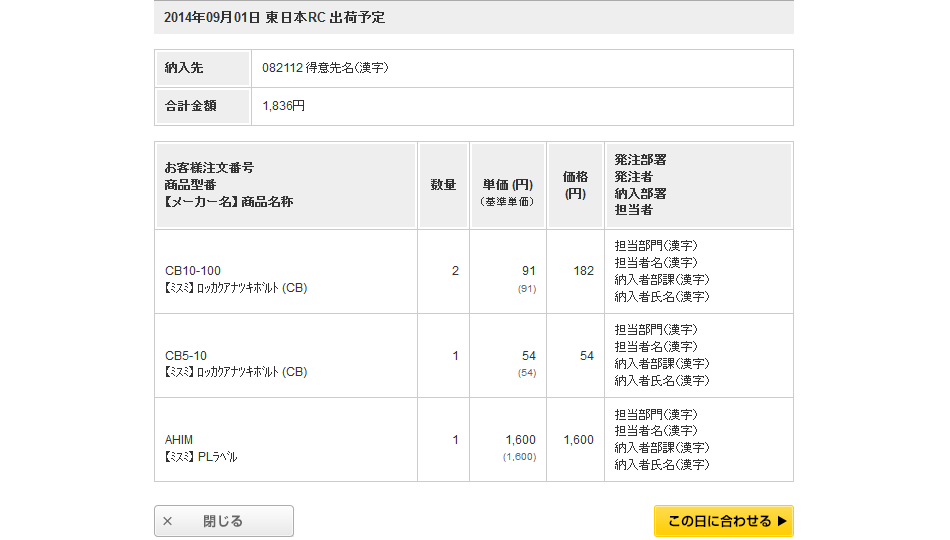Screen dimensions: 950x540
Task: Click the 【ミスミ】PLラベル product name
Action: click(201, 457)
